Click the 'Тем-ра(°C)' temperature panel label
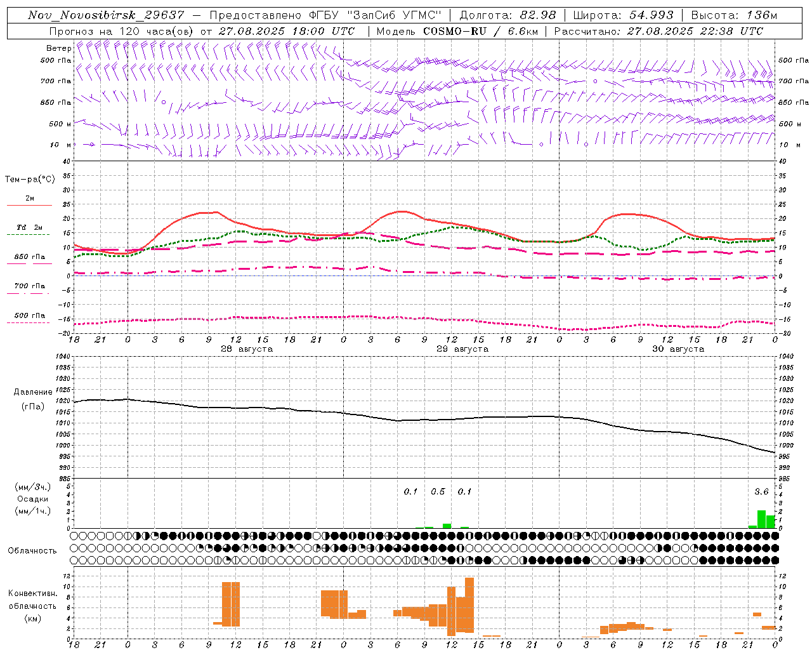Screen dimensions: 812x650 coord(30,180)
